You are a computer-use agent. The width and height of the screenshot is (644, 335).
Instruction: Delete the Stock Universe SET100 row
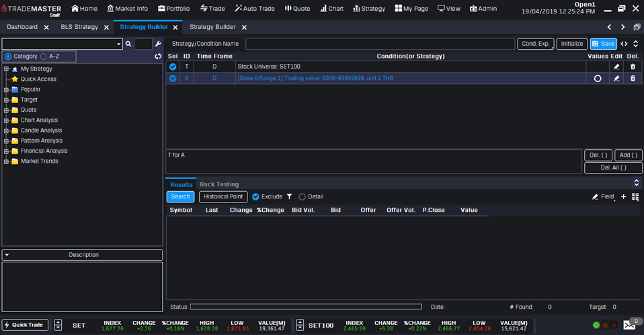(x=633, y=67)
